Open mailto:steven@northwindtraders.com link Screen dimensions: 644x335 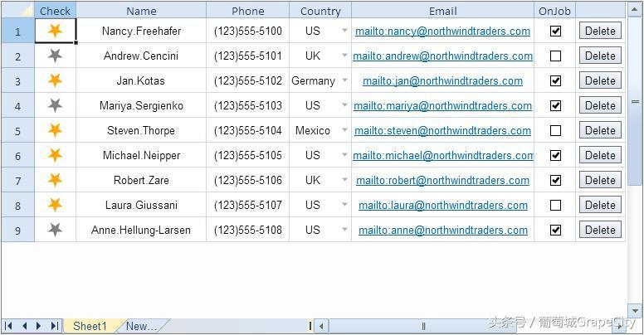tap(443, 130)
